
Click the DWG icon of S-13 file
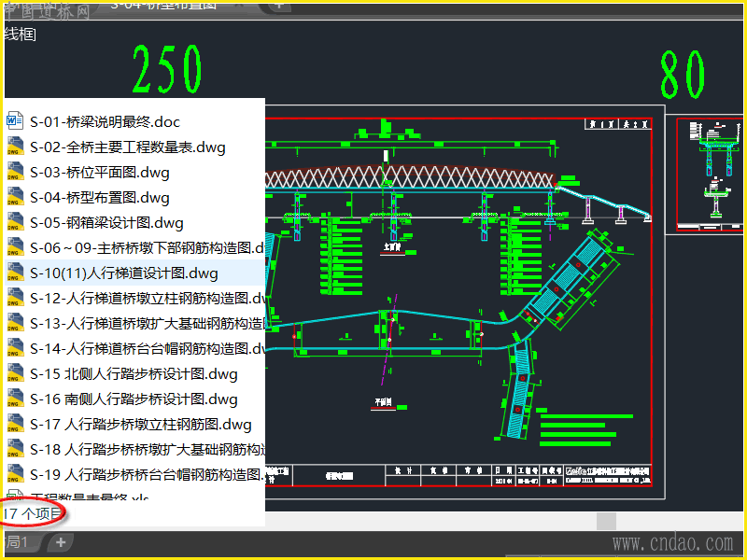point(15,323)
